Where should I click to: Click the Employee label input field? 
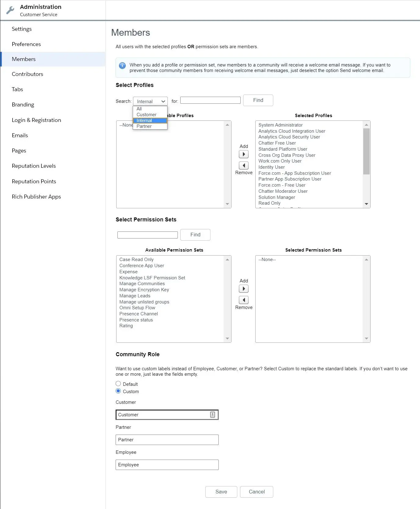167,465
